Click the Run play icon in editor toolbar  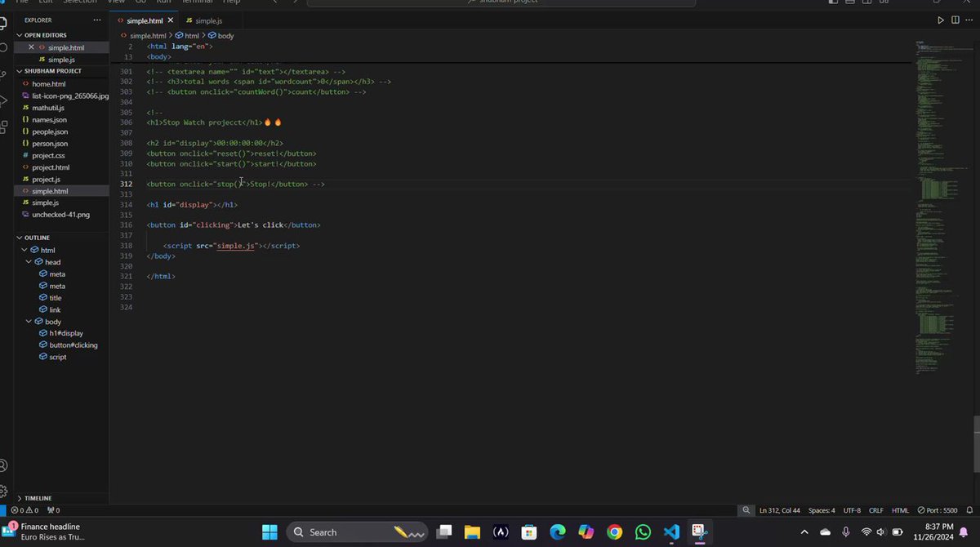click(940, 20)
